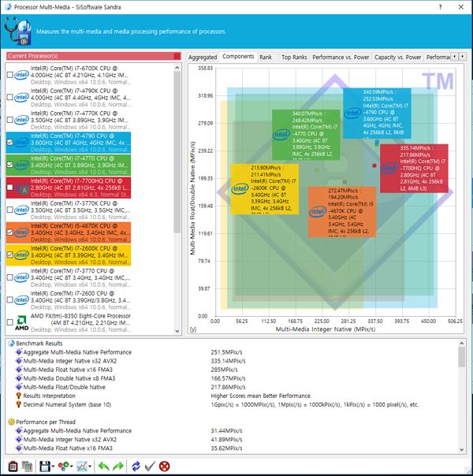Click the Intel logo in the blue i7-4790 chart label
This screenshot has height=476, width=473.
pos(352,113)
